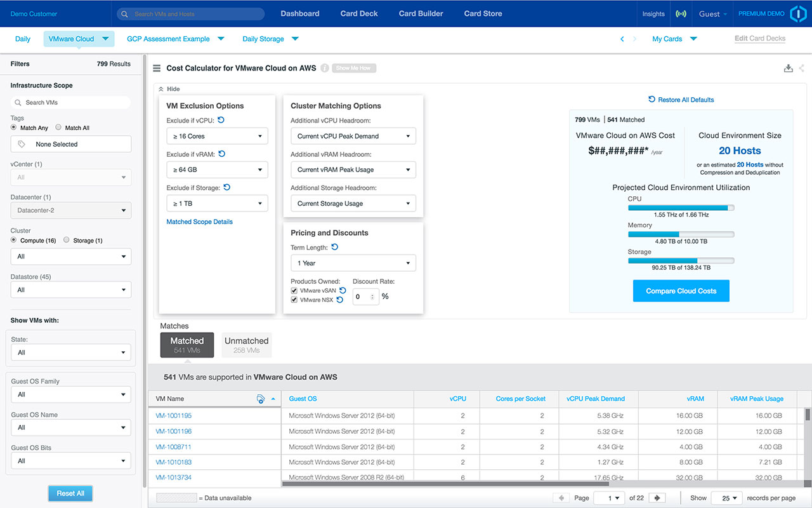Viewport: 812px width, 508px height.
Task: Click Edit Card Decks
Action: tap(760, 39)
